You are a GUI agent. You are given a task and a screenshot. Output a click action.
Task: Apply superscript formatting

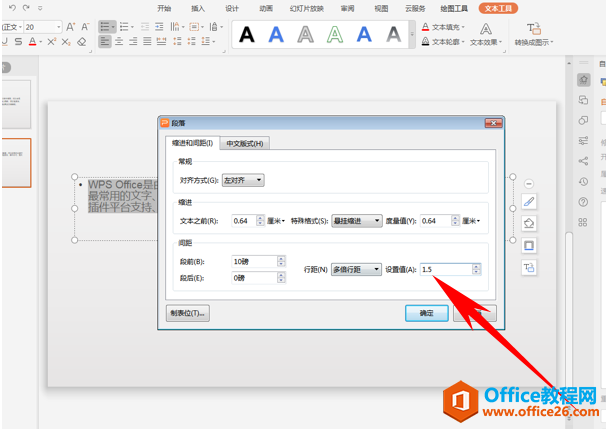pyautogui.click(x=52, y=42)
